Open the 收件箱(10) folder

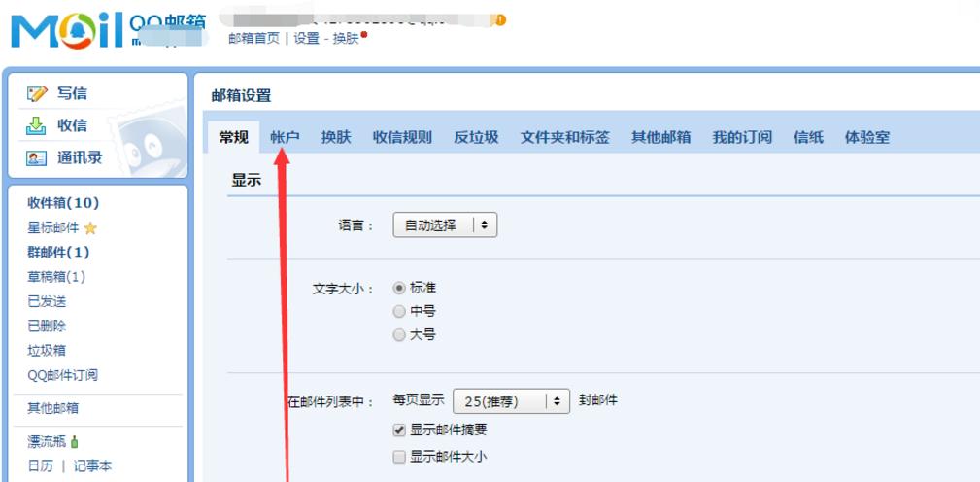[x=63, y=203]
